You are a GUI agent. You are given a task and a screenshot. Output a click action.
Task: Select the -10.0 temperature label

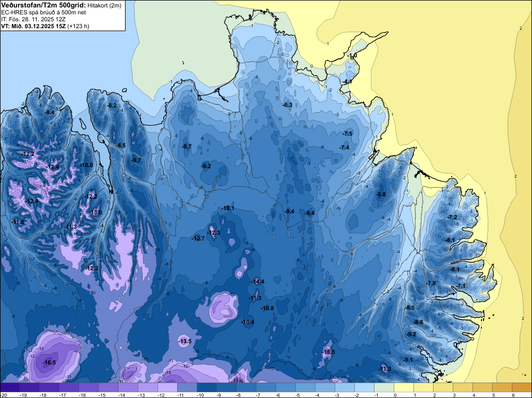coord(87,165)
